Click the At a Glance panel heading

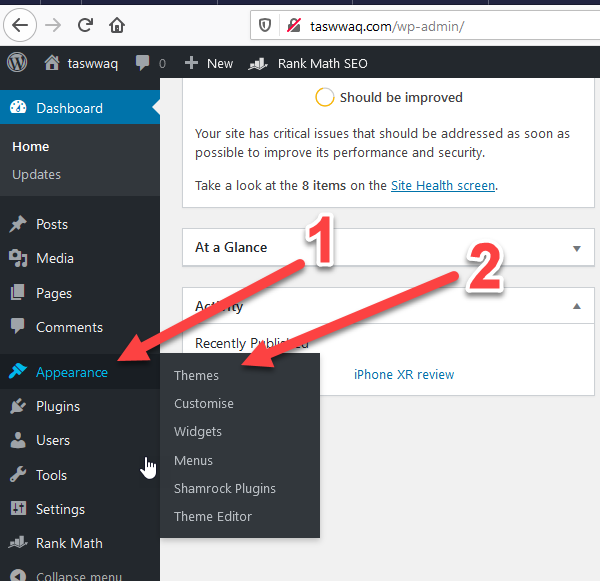point(231,247)
